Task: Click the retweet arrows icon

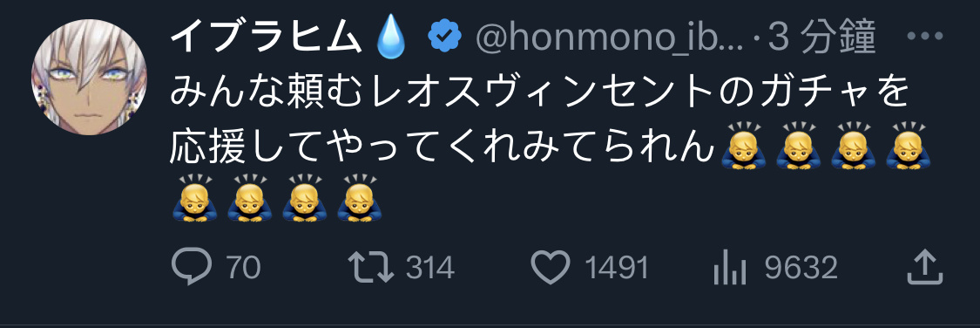Action: point(371,269)
